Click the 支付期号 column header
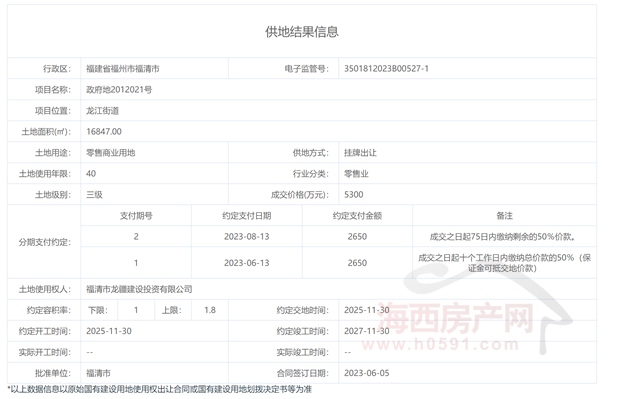The height and width of the screenshot is (399, 640). click(x=136, y=216)
